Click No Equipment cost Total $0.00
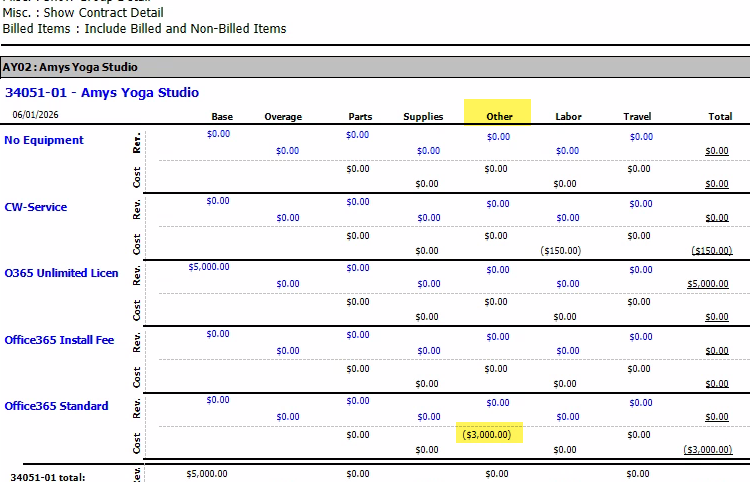Image resolution: width=750 pixels, height=482 pixels. 717,184
